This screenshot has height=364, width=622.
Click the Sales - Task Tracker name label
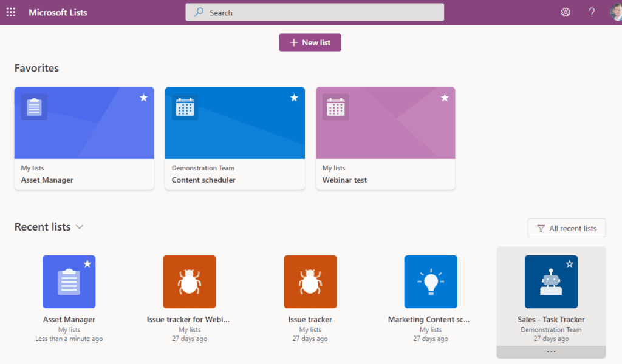click(x=551, y=319)
